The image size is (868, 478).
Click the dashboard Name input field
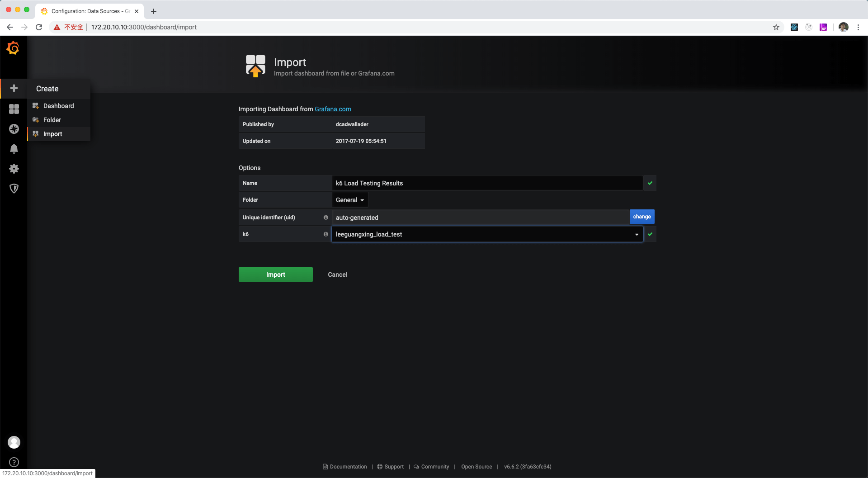(x=487, y=183)
